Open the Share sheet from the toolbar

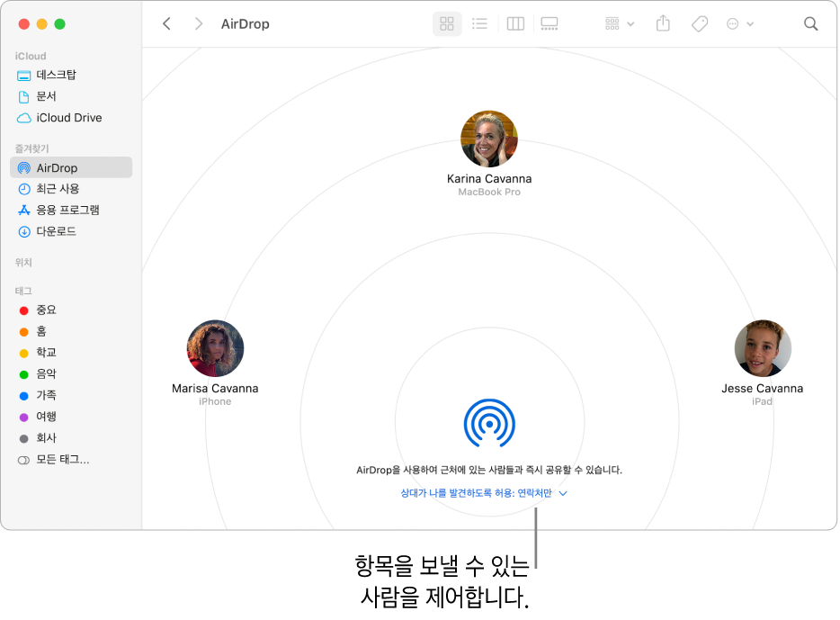pyautogui.click(x=663, y=23)
